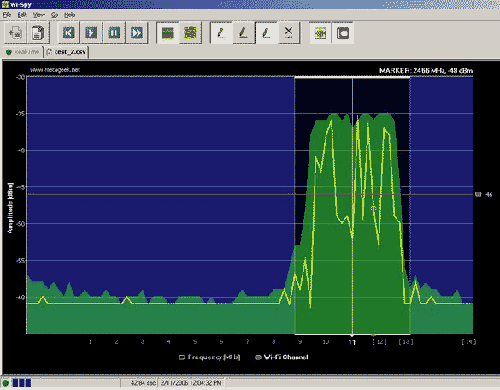Click the open saved recording file icon
Viewport: 500px width, 390px height.
(38, 33)
